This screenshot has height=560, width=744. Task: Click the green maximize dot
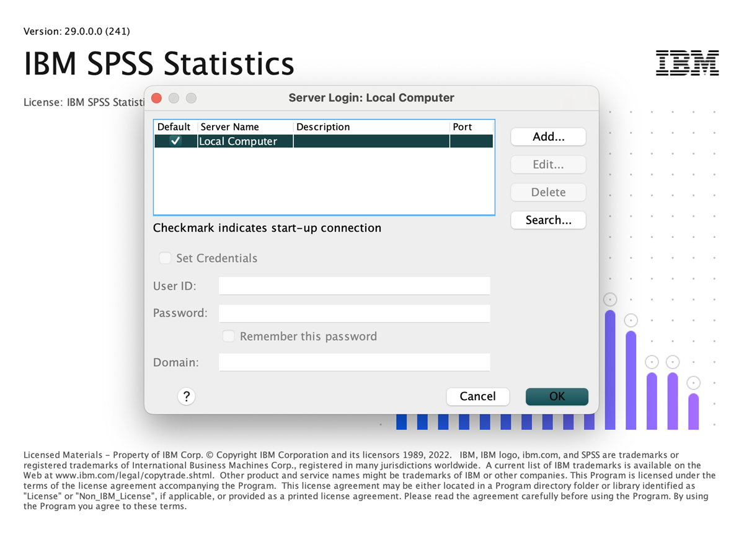tap(191, 98)
